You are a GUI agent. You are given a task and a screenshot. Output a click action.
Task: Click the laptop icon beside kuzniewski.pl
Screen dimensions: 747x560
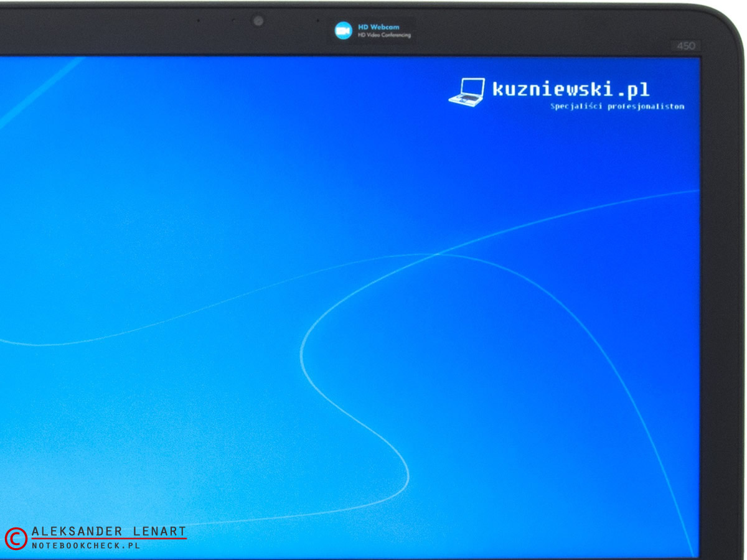(467, 91)
